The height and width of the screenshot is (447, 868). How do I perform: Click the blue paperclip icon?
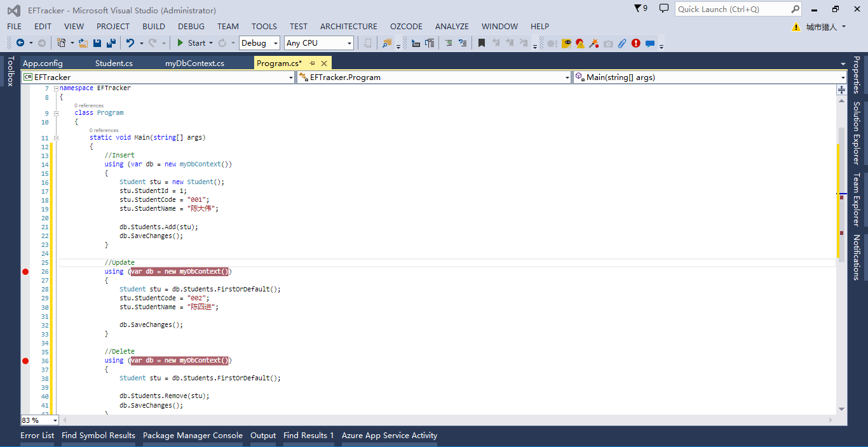coord(621,43)
